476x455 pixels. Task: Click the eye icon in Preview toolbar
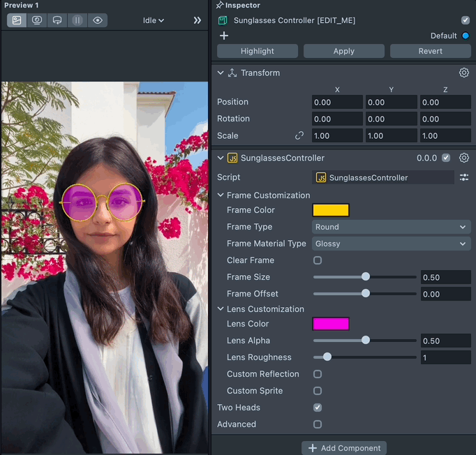click(x=98, y=20)
